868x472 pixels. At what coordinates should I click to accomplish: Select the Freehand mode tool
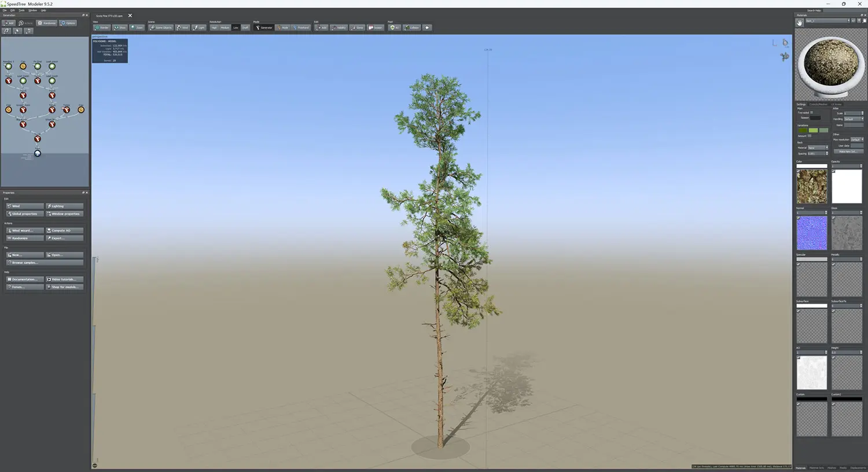tap(301, 28)
